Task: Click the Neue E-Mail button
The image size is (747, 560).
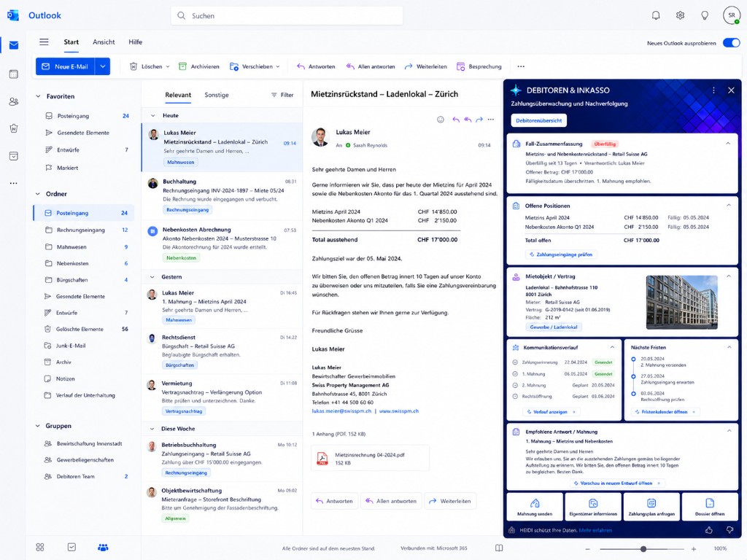Action: tap(65, 66)
